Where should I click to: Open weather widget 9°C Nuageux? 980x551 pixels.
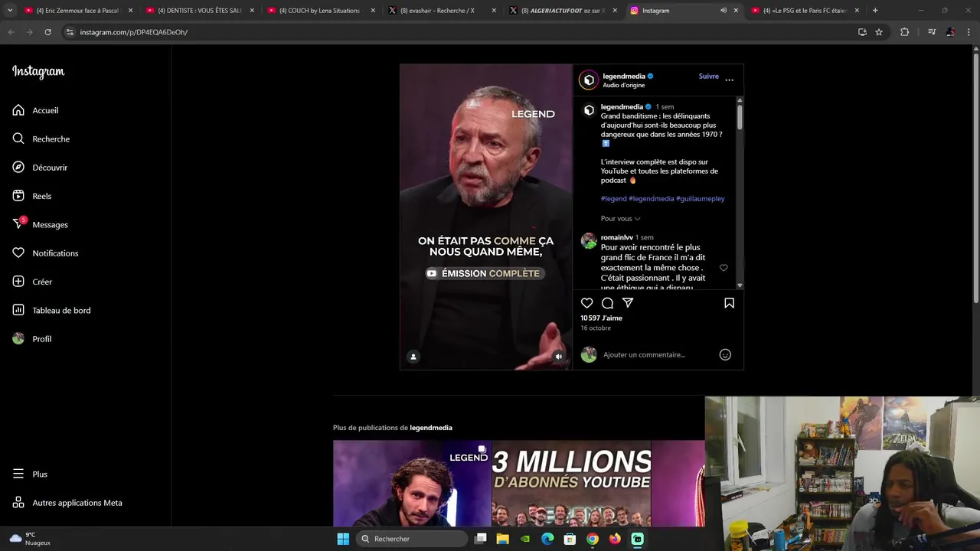[30, 539]
